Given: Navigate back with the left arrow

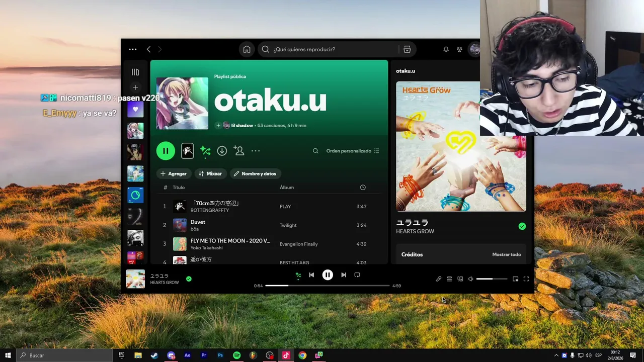Looking at the screenshot, I should 148,49.
